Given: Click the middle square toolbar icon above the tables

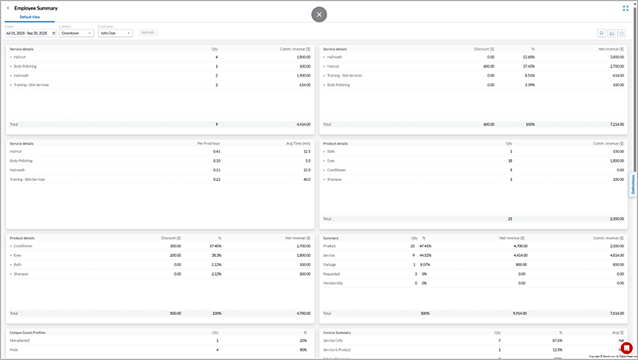Looking at the screenshot, I should click(612, 33).
